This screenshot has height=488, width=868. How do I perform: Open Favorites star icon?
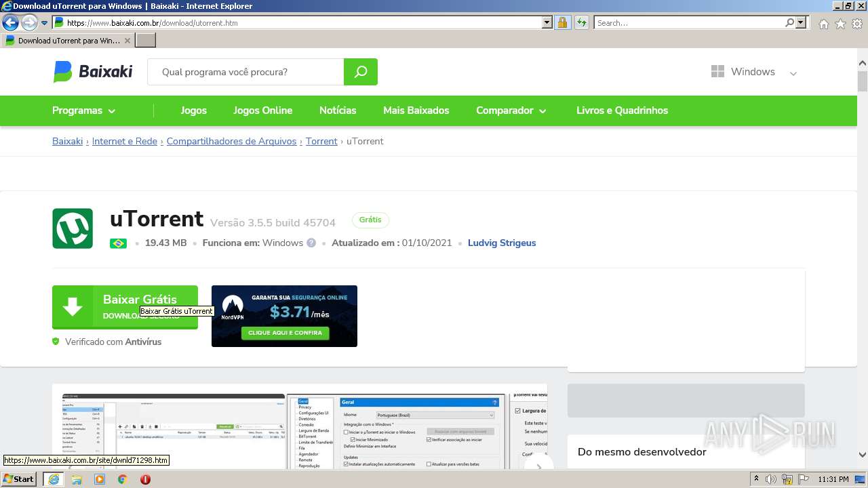[840, 24]
